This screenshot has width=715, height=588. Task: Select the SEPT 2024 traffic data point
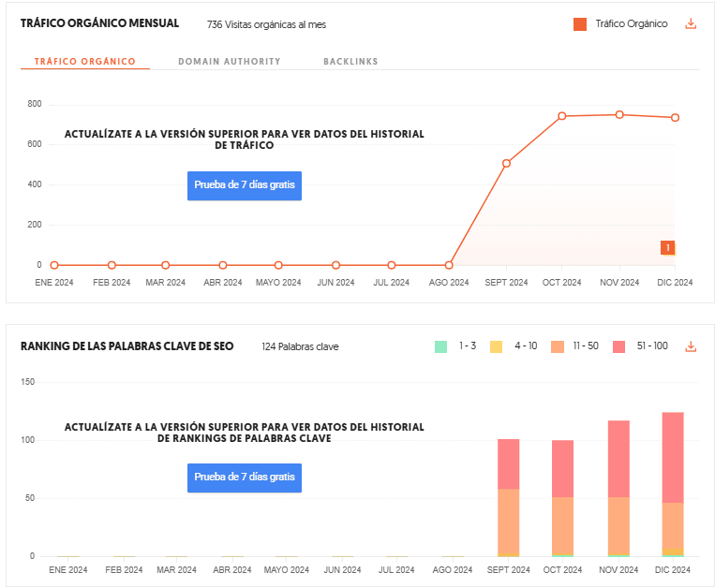coord(506,163)
